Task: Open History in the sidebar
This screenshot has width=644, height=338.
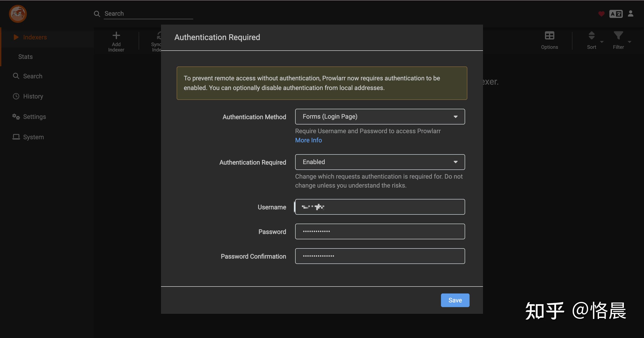Action: [x=33, y=96]
